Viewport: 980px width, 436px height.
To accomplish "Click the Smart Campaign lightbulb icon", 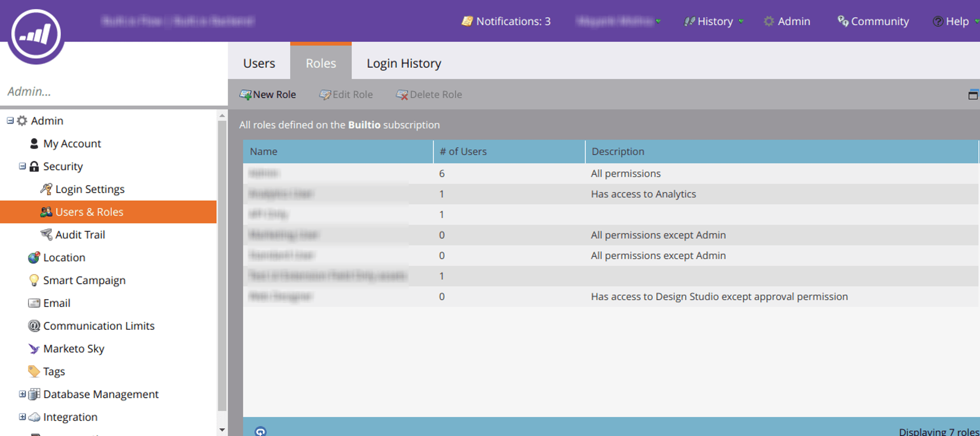I will click(34, 280).
